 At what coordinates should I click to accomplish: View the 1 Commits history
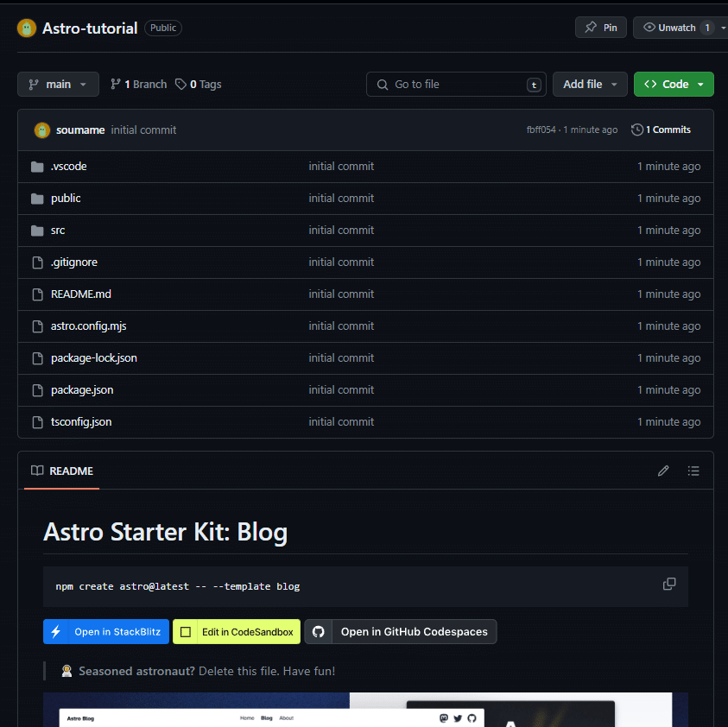661,130
